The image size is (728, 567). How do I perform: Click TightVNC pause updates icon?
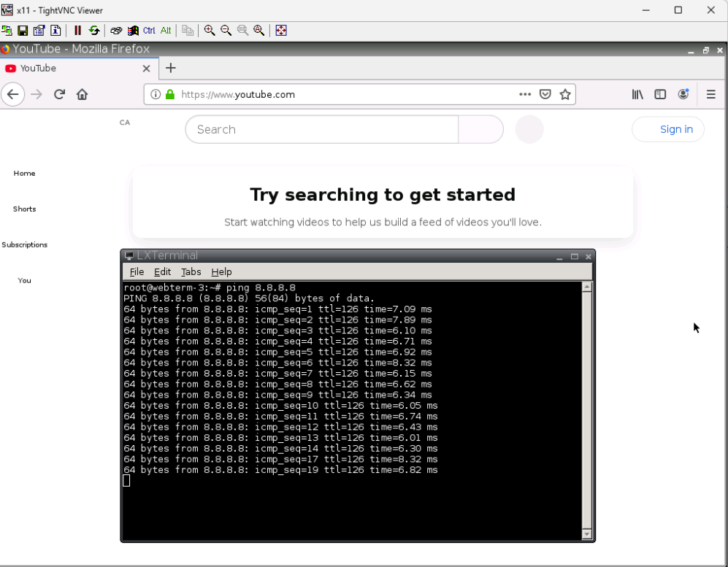click(x=77, y=31)
